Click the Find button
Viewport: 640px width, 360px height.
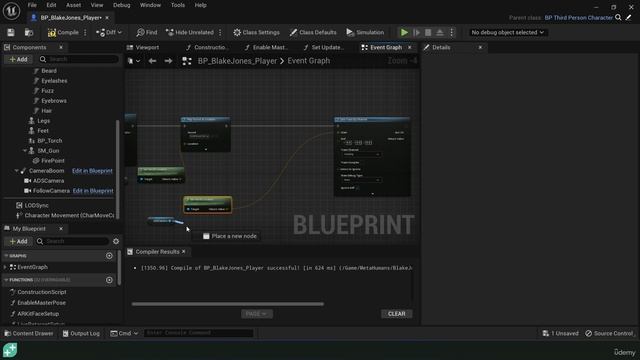pos(147,32)
